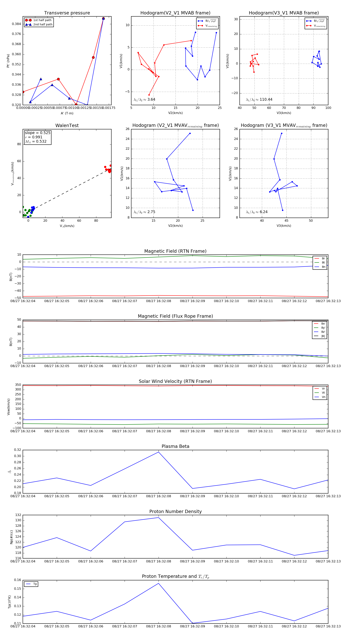Select the 'Vr' legend entry
351x644 pixels.
click(320, 389)
